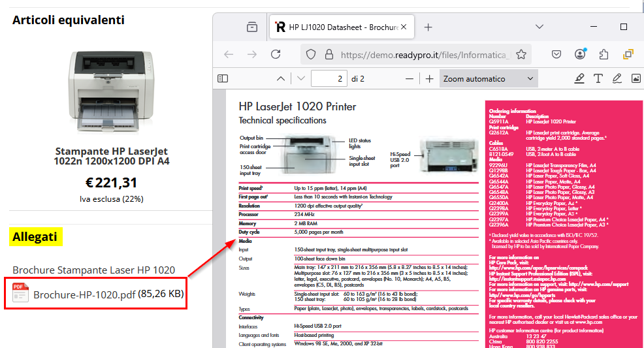
Task: Maximize the Firefox window
Action: click(624, 27)
